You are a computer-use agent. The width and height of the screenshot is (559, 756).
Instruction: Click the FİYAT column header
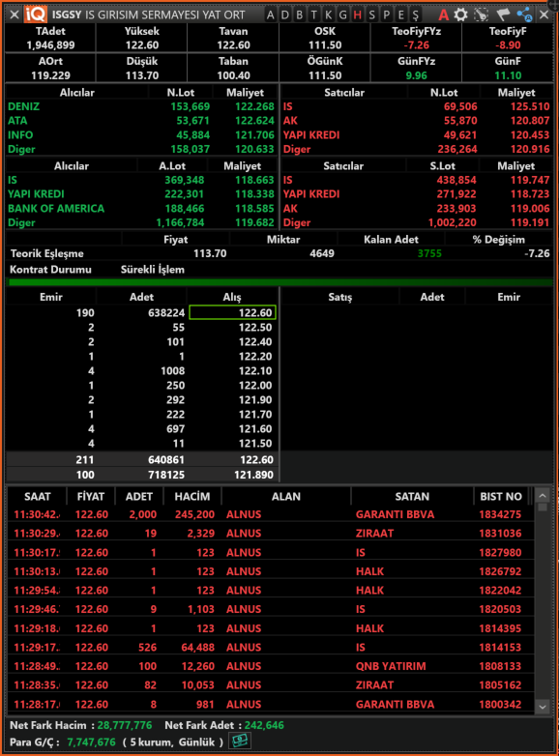pyautogui.click(x=91, y=497)
